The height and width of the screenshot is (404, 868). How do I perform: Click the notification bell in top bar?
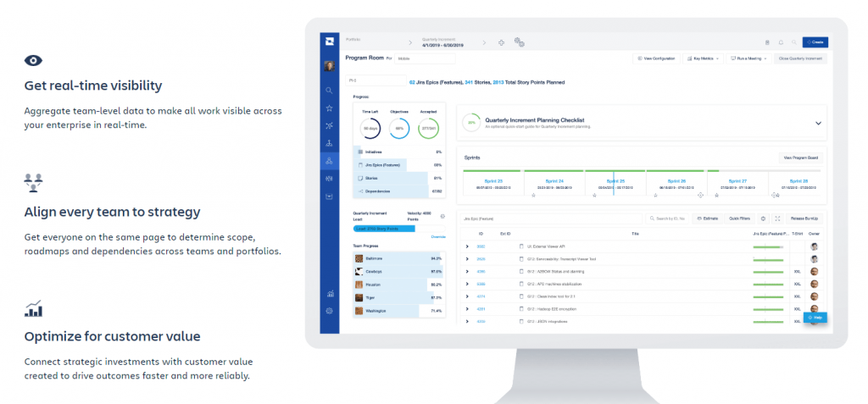(781, 42)
